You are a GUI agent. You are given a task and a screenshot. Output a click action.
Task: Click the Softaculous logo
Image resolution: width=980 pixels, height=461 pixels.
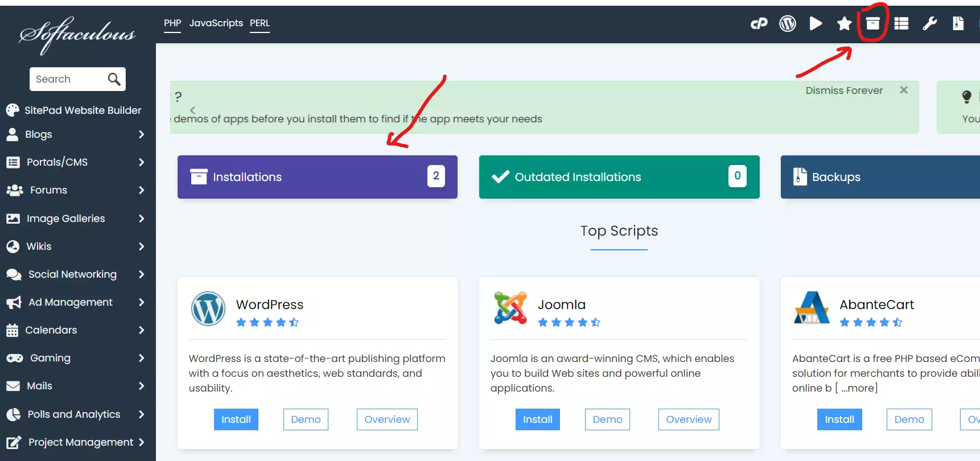77,35
